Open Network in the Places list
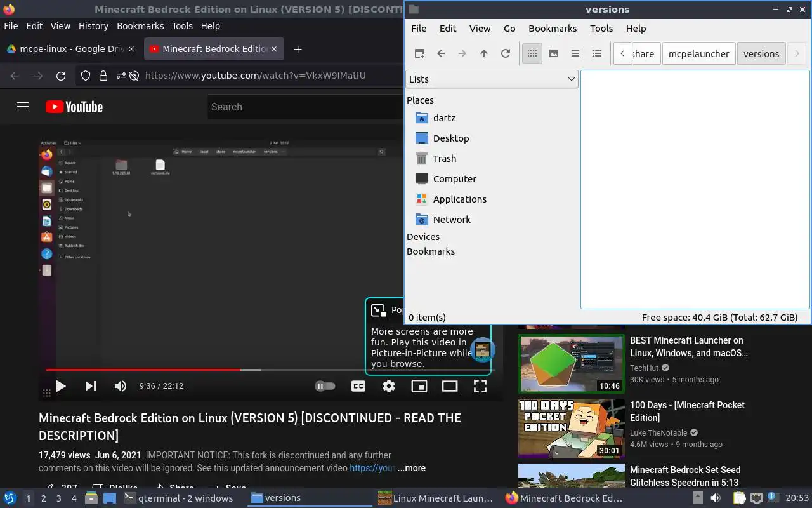The image size is (812, 508). click(x=452, y=219)
